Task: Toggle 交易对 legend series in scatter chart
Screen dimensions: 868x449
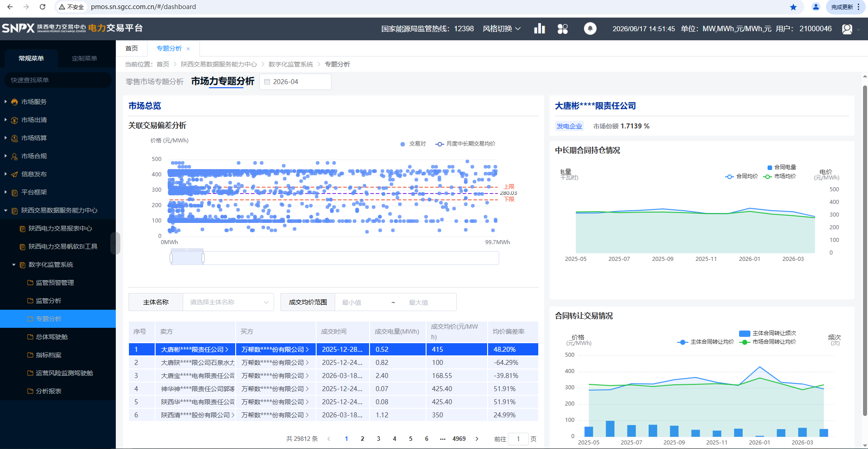Action: [x=413, y=144]
